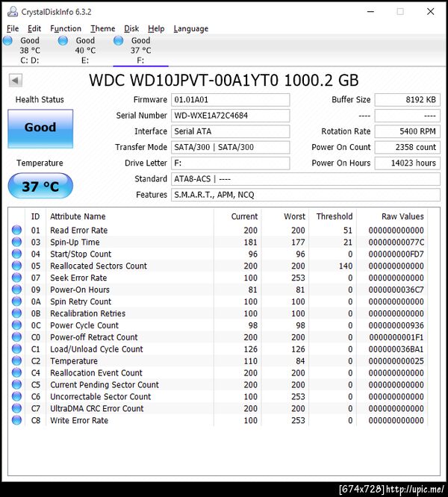Click the Standard ATA8-ACS field
This screenshot has height=497, width=448.
[305, 179]
